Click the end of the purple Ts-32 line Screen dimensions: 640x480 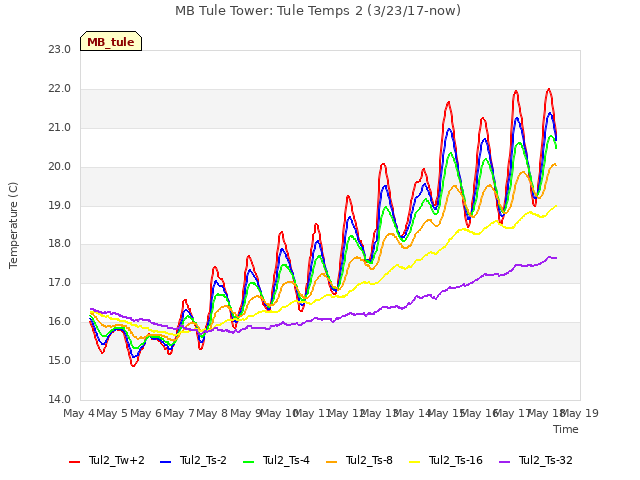click(x=556, y=258)
